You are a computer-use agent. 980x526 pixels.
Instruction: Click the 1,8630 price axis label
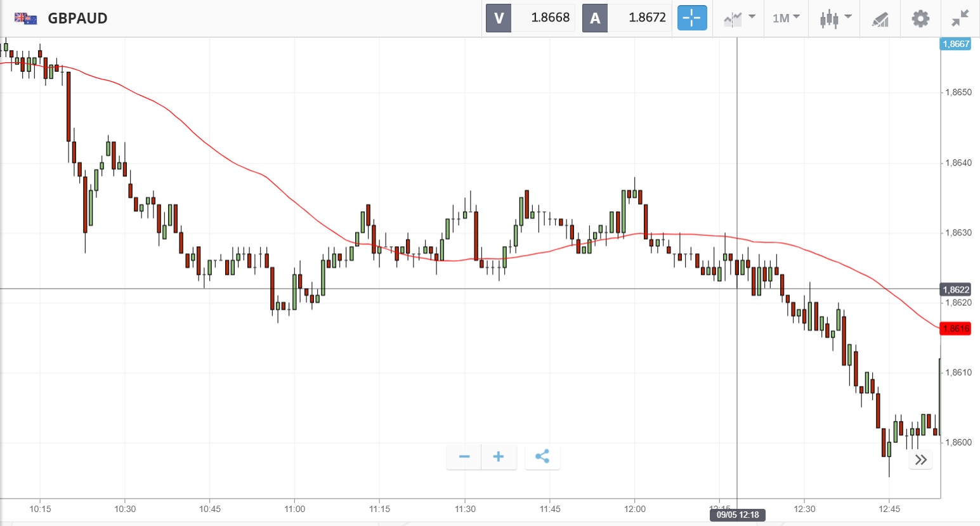958,233
